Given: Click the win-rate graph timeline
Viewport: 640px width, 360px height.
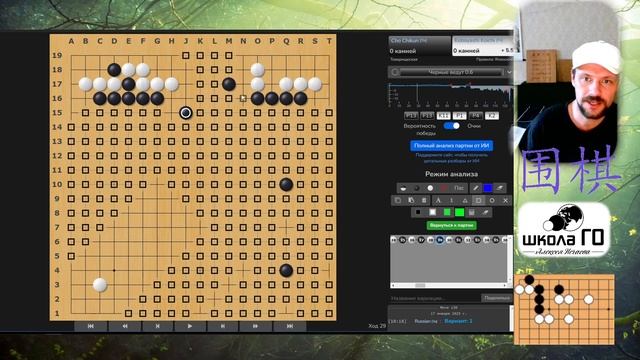Looking at the screenshot, I should [x=451, y=95].
